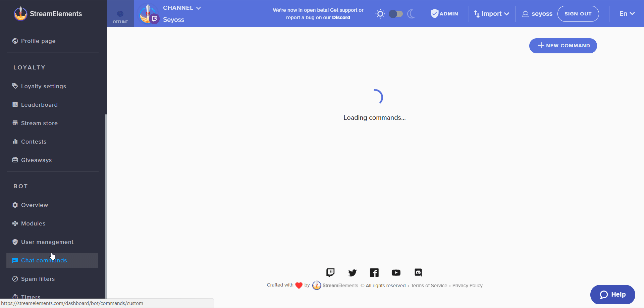Click the Spam filters blocked icon
The width and height of the screenshot is (644, 308).
[x=15, y=278]
